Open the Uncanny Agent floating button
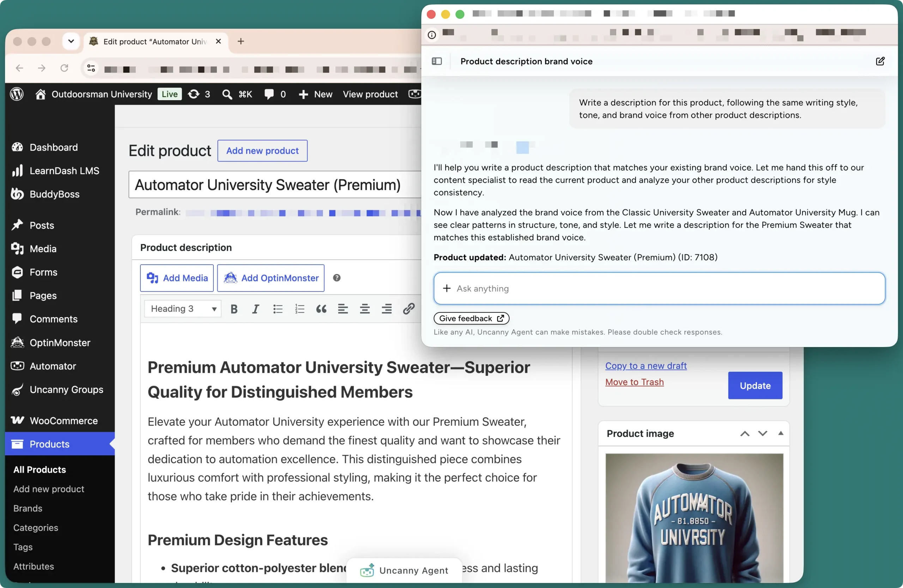Screen dimensions: 903x588 405,571
